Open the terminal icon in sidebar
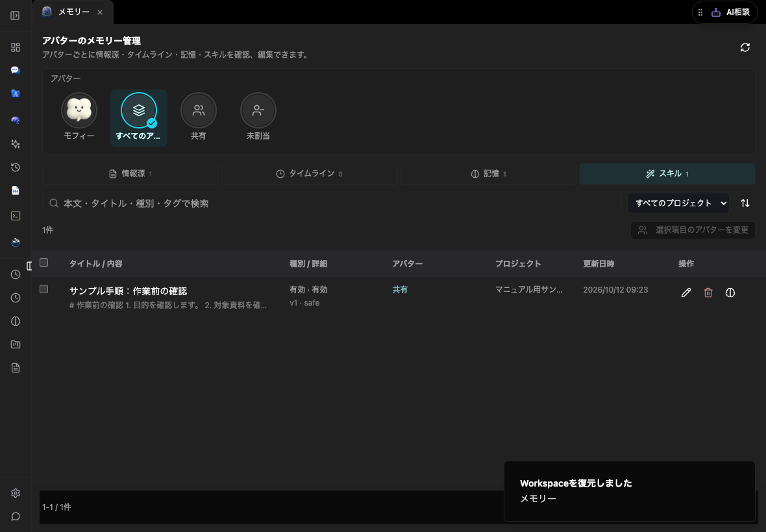The image size is (766, 532). (15, 216)
